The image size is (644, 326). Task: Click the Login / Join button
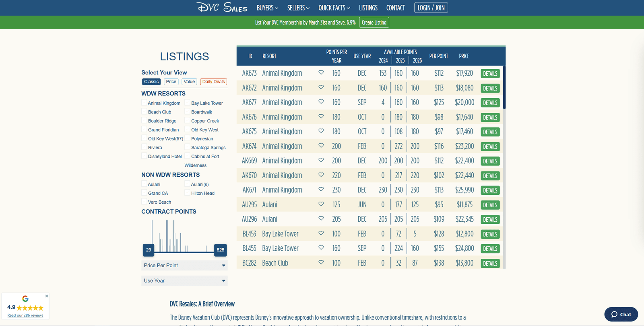click(431, 8)
